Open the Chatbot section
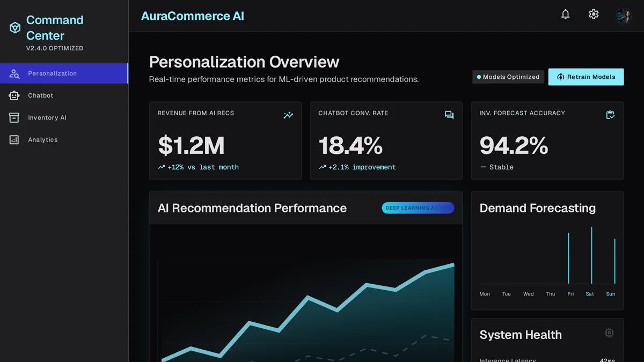The width and height of the screenshot is (644, 362). pyautogui.click(x=64, y=95)
